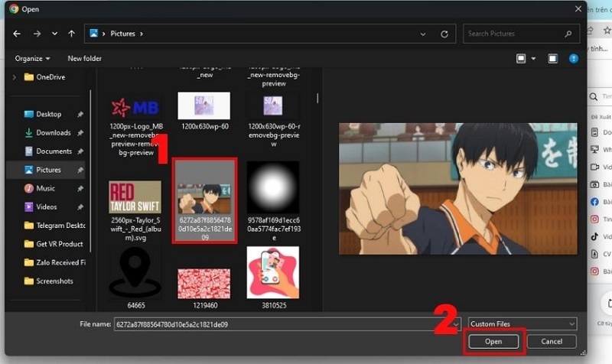Click the Forward navigation arrow
The image size is (612, 364).
pos(36,34)
